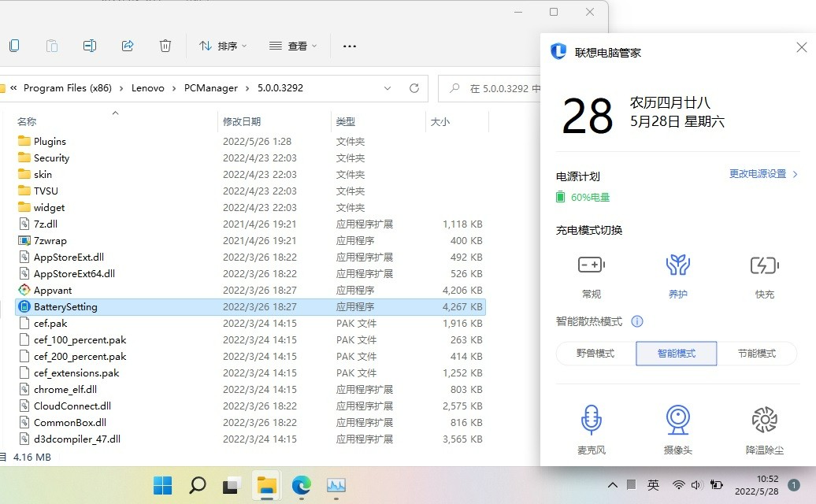Toggle the 摄像头 camera icon

coord(677,420)
